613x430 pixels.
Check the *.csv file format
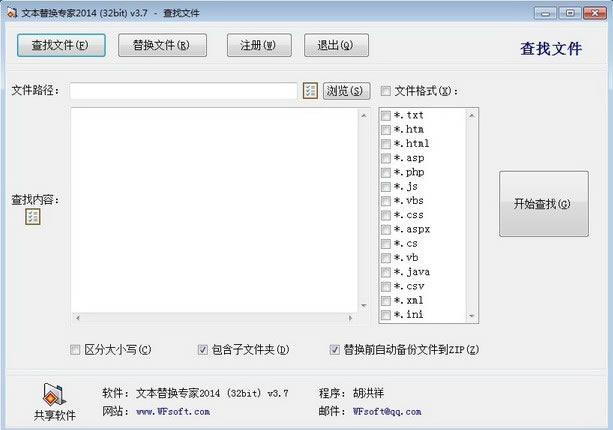point(386,287)
